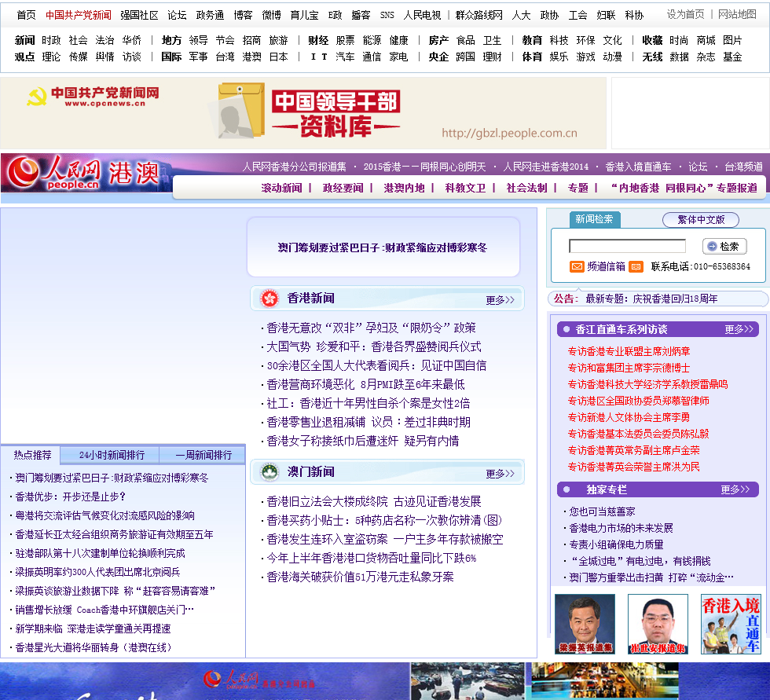Viewport: 770px width, 700px height.
Task: Click the 人民网 people.cn logo
Action: coord(54,173)
